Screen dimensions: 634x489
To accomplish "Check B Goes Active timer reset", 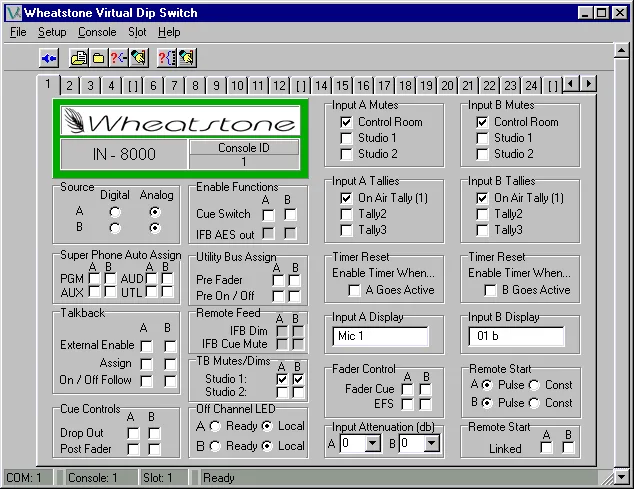I will click(490, 290).
